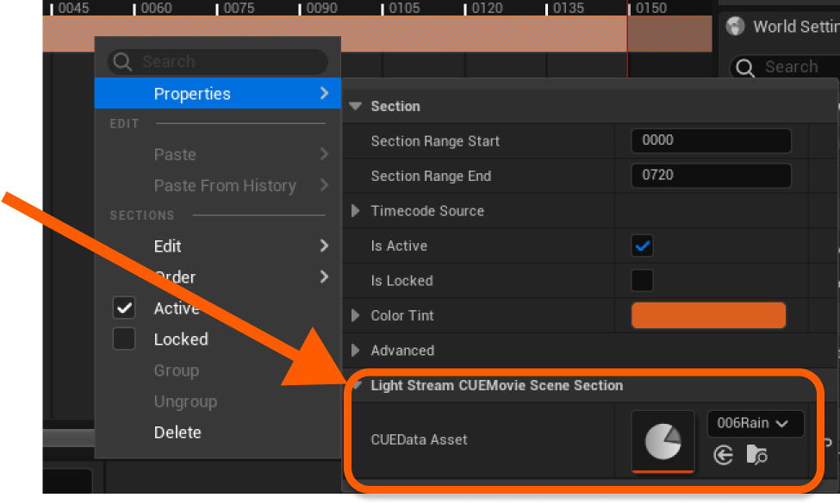This screenshot has width=840, height=504.
Task: Check the Locked menu checkbox
Action: 124,339
